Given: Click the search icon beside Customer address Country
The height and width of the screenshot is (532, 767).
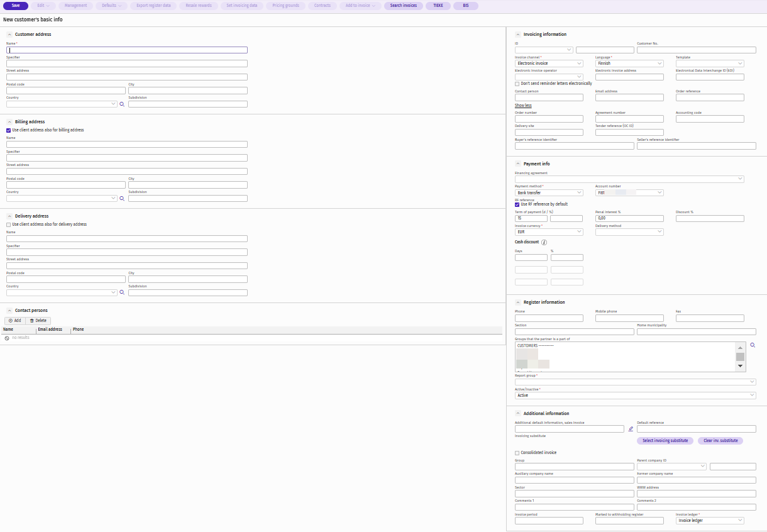Looking at the screenshot, I should coord(122,104).
